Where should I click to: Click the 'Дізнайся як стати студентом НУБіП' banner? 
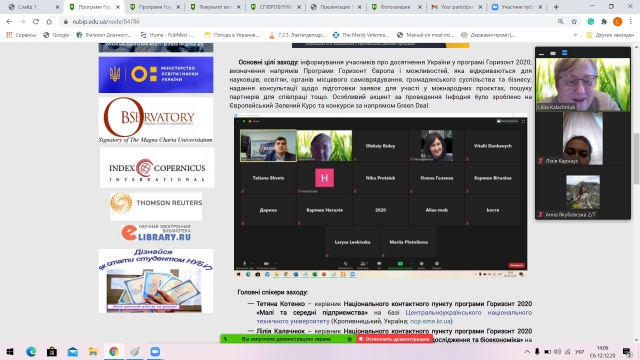156,281
